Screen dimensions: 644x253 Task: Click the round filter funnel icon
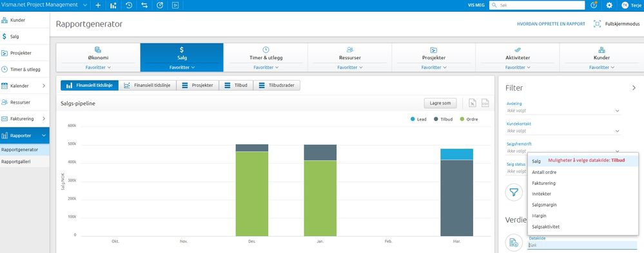coord(513,191)
